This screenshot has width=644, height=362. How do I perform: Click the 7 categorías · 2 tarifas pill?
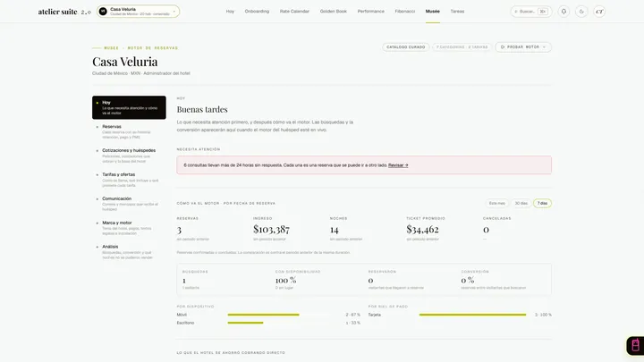click(462, 47)
